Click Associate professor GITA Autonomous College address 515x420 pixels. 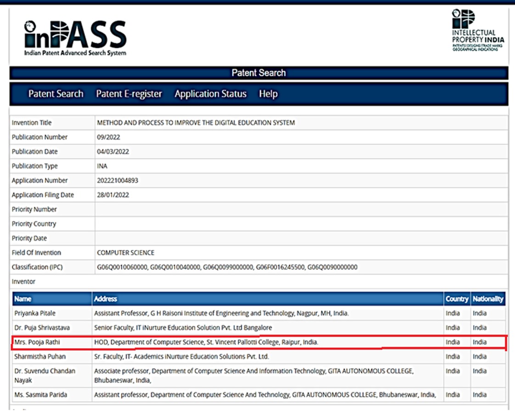click(254, 376)
